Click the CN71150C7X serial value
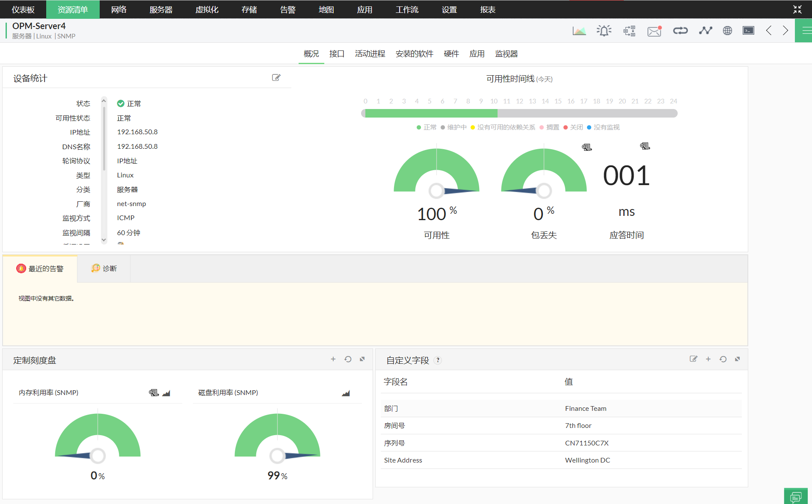Viewport: 812px width, 504px height. pyautogui.click(x=587, y=443)
